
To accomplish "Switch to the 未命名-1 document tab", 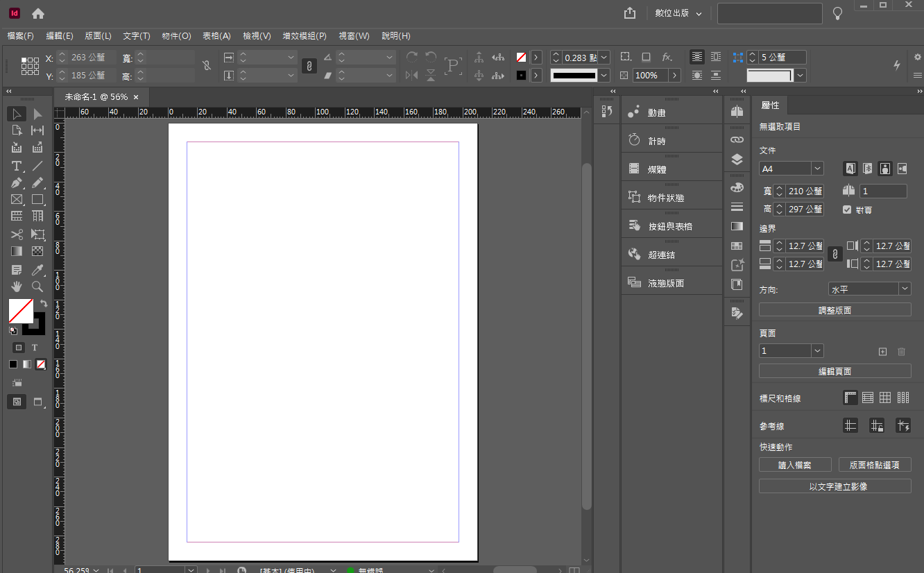I will (102, 97).
